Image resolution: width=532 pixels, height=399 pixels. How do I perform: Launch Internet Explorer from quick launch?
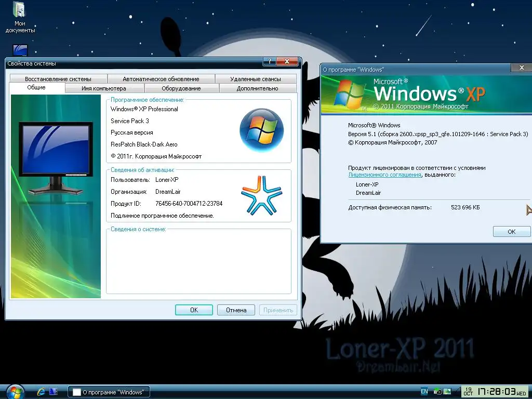tap(42, 392)
